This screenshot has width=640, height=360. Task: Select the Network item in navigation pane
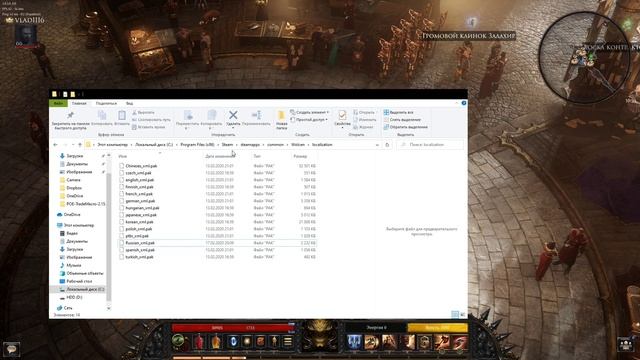coord(64,308)
